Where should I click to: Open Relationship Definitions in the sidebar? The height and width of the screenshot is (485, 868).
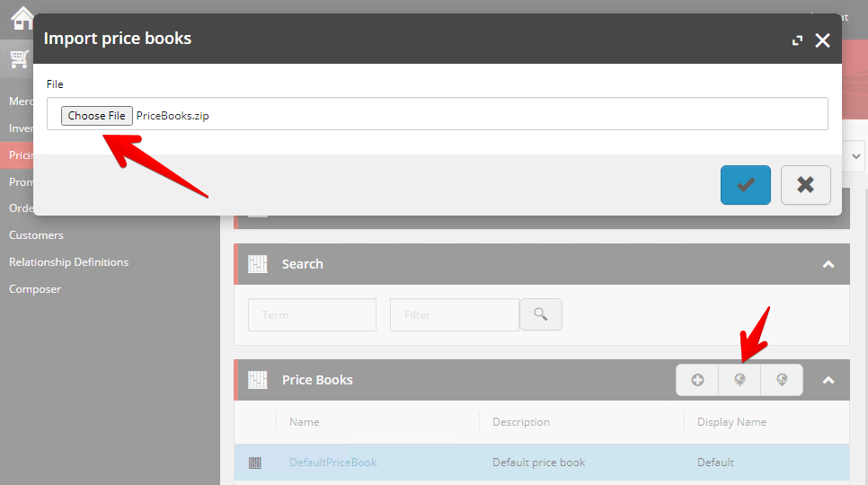coord(68,262)
